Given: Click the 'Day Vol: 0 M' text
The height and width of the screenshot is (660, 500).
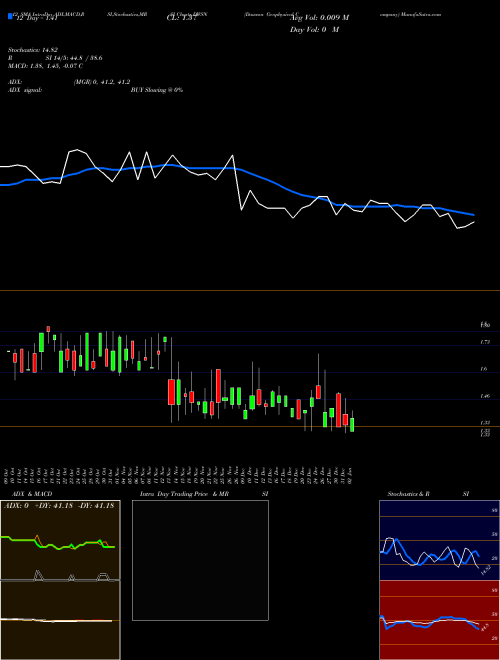Looking at the screenshot, I should click(314, 30).
